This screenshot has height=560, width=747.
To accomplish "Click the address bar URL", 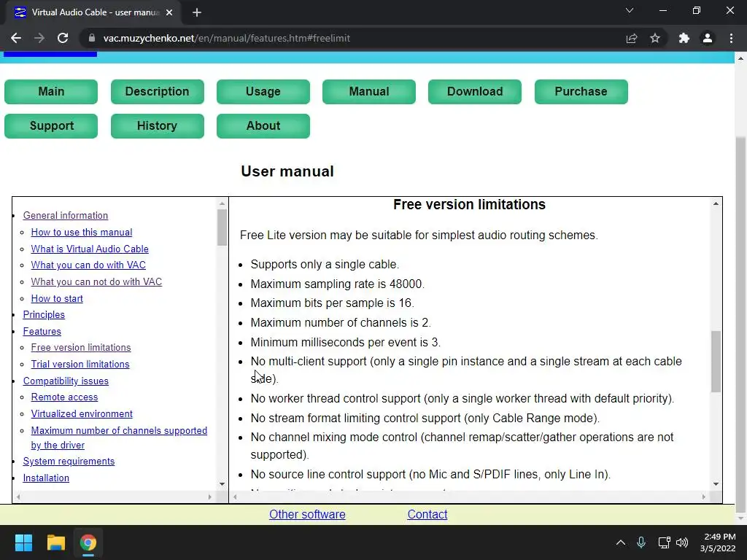I will (227, 38).
